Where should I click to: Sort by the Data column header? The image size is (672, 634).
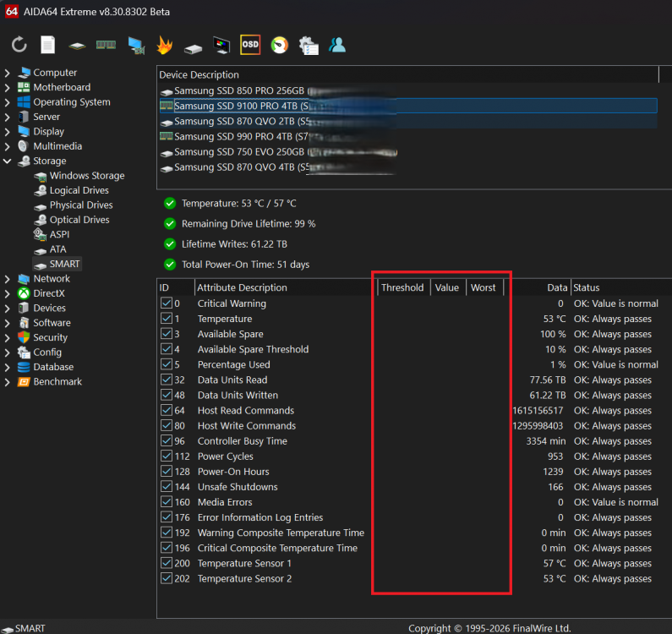pyautogui.click(x=538, y=287)
